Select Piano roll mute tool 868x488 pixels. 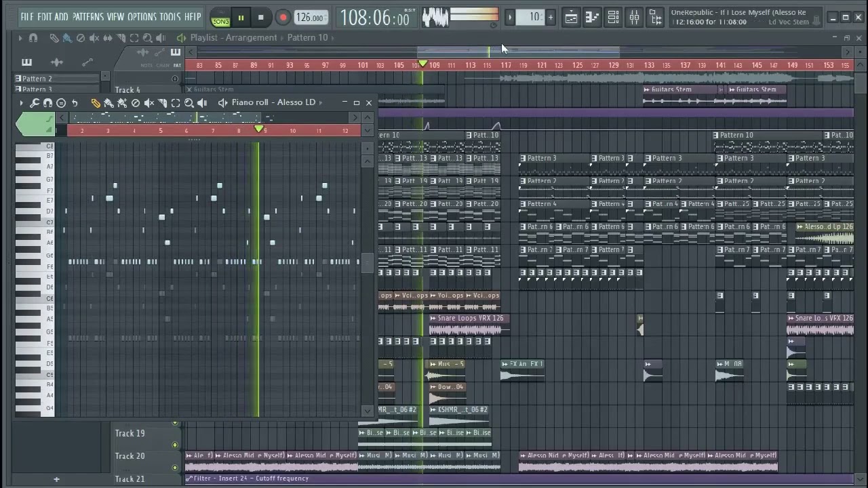point(149,103)
